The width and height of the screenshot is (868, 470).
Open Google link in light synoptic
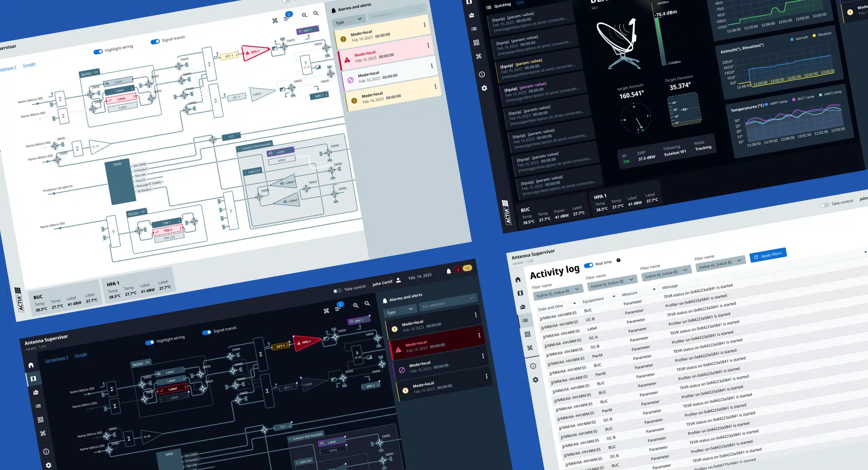tap(29, 65)
